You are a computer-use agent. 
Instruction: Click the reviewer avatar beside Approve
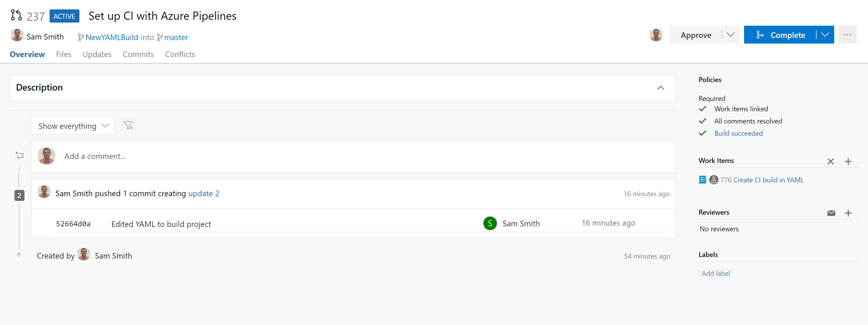click(x=655, y=35)
